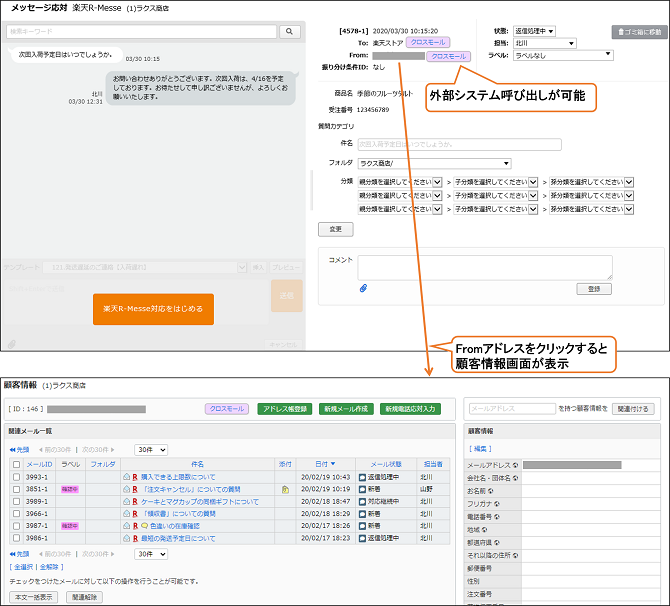Open the フォルダ dropdown ラクス商店/
Viewport: 670px width, 606px height.
tap(435, 163)
